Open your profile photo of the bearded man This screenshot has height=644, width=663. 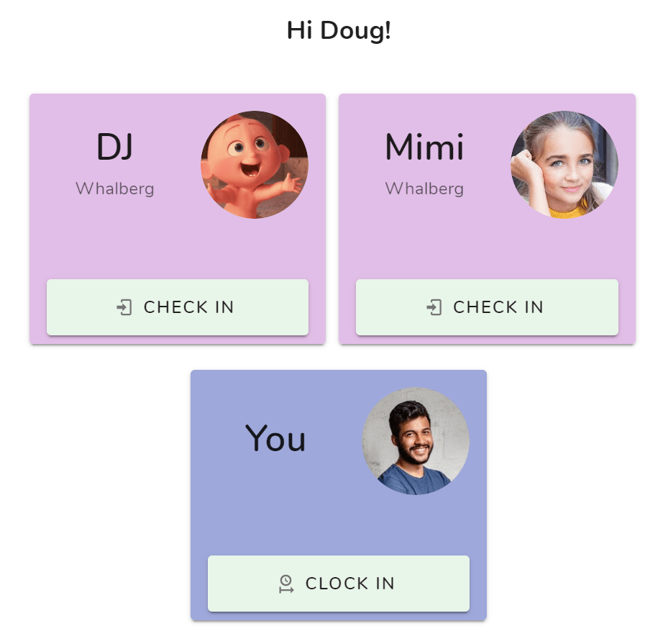click(x=416, y=441)
